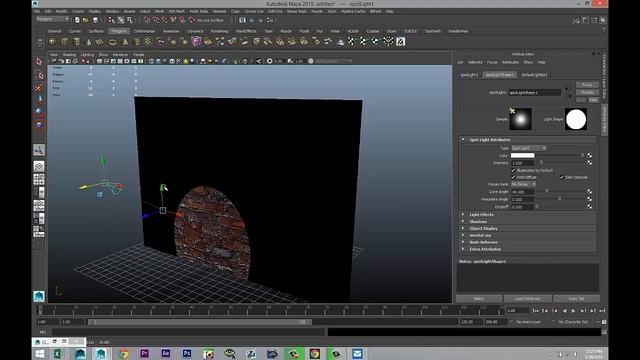This screenshot has width=640, height=360.
Task: Toggle Snap to grids magnet
Action: tap(147, 20)
